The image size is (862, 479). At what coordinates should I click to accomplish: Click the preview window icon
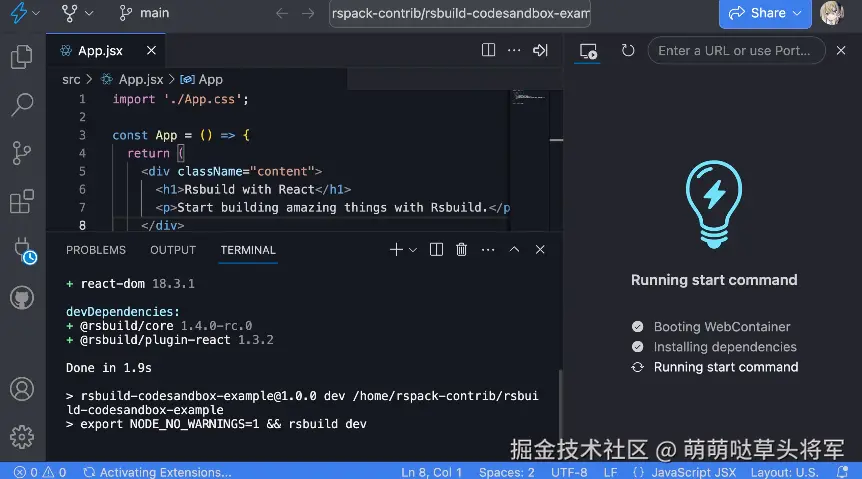coord(588,51)
